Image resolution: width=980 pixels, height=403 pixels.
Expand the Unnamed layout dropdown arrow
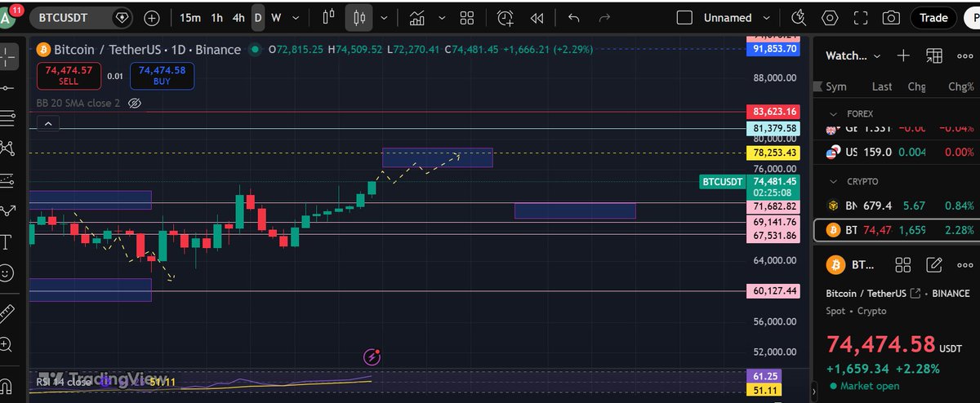765,17
